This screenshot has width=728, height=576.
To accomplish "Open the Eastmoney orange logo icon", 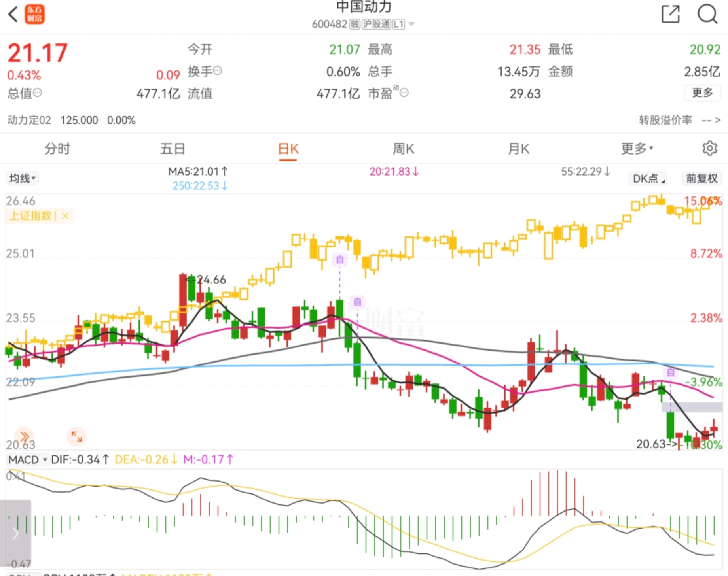I will (x=35, y=15).
